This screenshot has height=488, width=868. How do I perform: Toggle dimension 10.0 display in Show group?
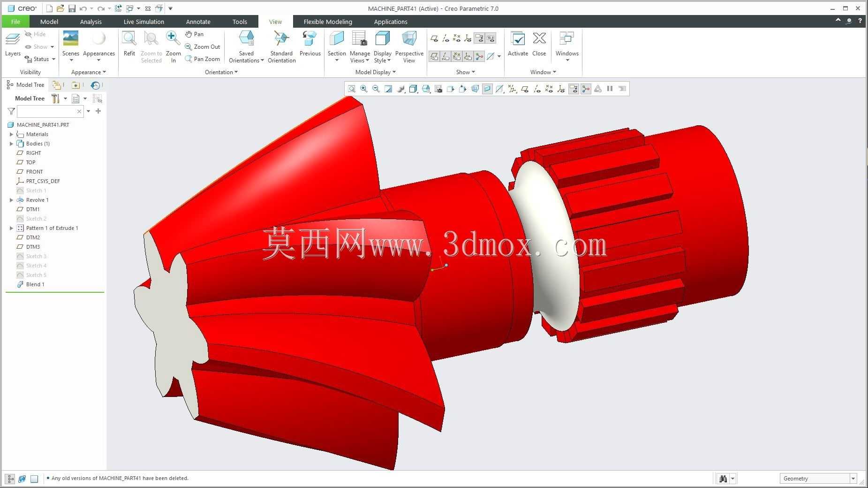(491, 38)
